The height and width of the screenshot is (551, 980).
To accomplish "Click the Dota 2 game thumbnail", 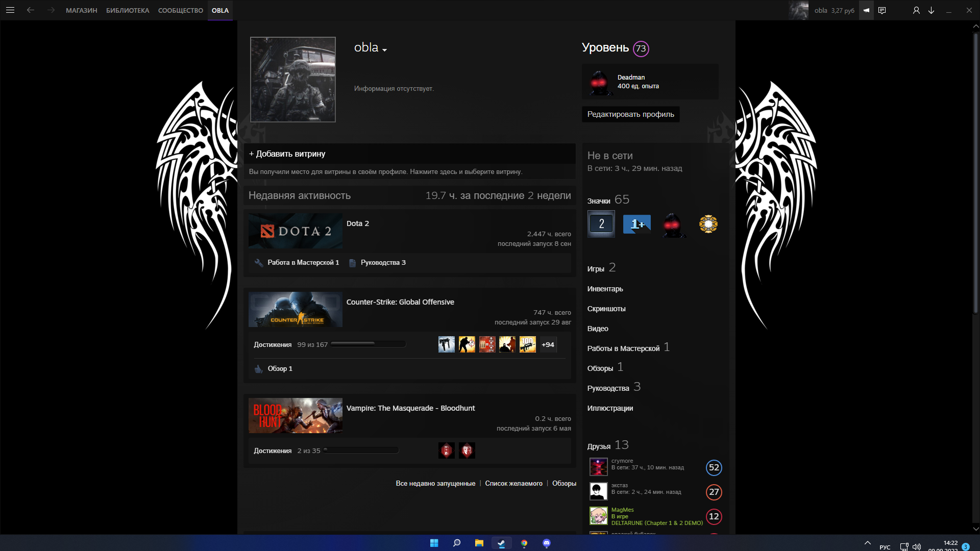I will tap(296, 231).
